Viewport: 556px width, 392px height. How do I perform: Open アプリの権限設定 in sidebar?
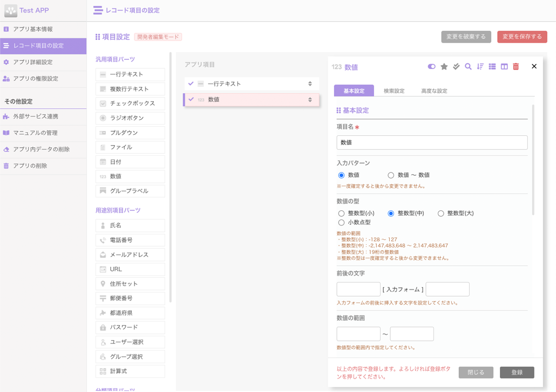(x=43, y=79)
